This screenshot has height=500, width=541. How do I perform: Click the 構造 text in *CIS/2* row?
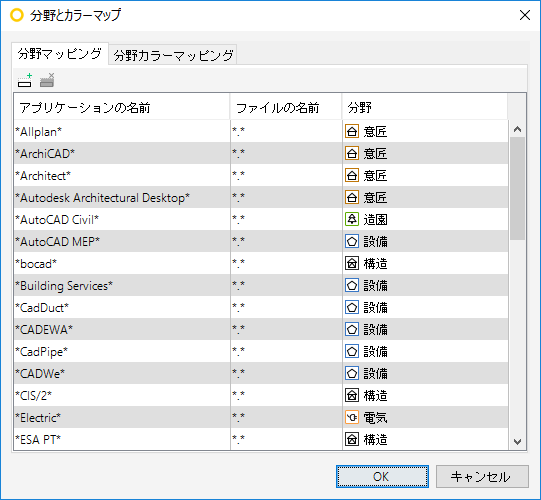pos(375,396)
